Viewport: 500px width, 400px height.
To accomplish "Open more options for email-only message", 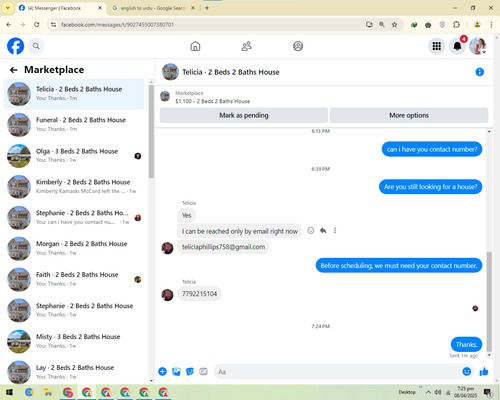I will tap(335, 231).
